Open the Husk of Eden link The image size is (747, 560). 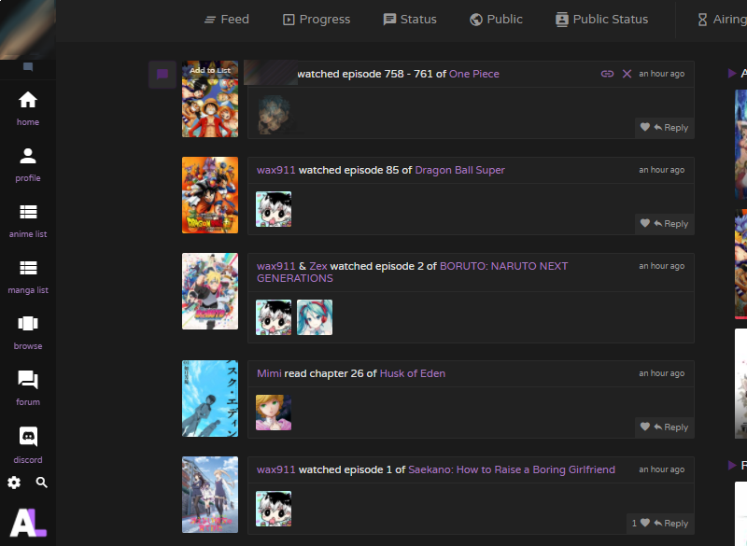pos(413,373)
